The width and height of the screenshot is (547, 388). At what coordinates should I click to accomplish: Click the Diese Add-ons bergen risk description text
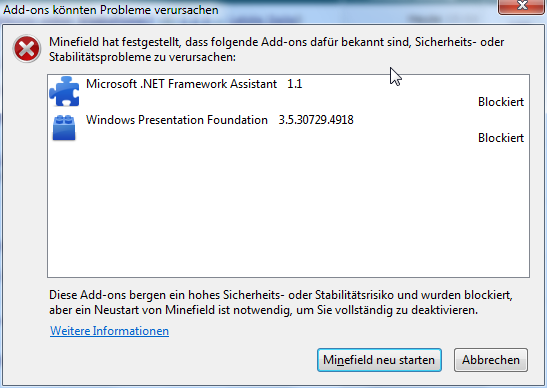tap(281, 302)
